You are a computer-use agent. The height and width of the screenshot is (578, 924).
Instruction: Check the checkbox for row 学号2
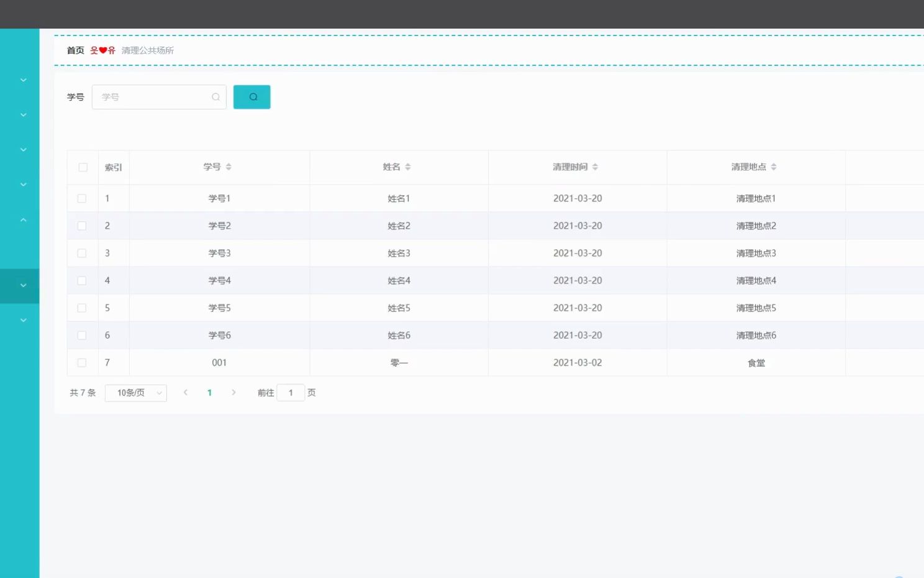point(82,226)
